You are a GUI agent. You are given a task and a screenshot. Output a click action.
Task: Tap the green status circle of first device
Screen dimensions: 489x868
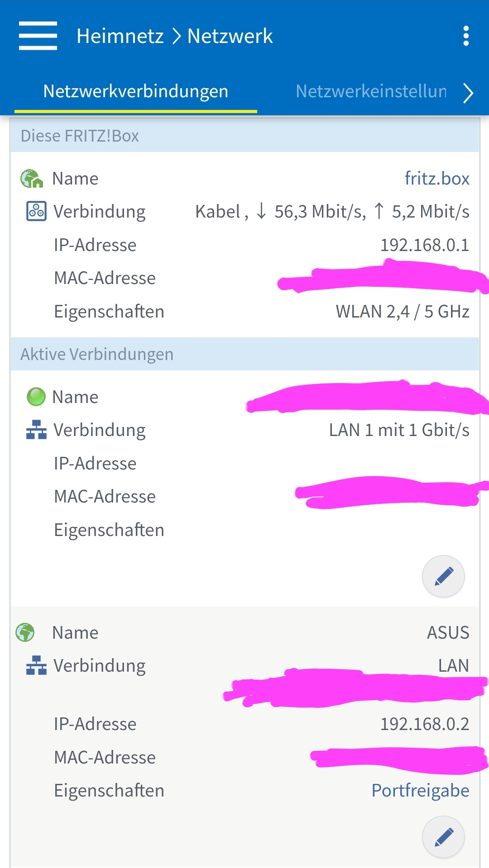(36, 397)
